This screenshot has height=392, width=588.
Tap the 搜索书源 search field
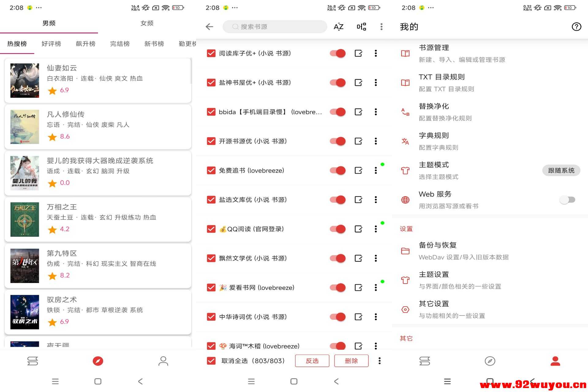(274, 27)
